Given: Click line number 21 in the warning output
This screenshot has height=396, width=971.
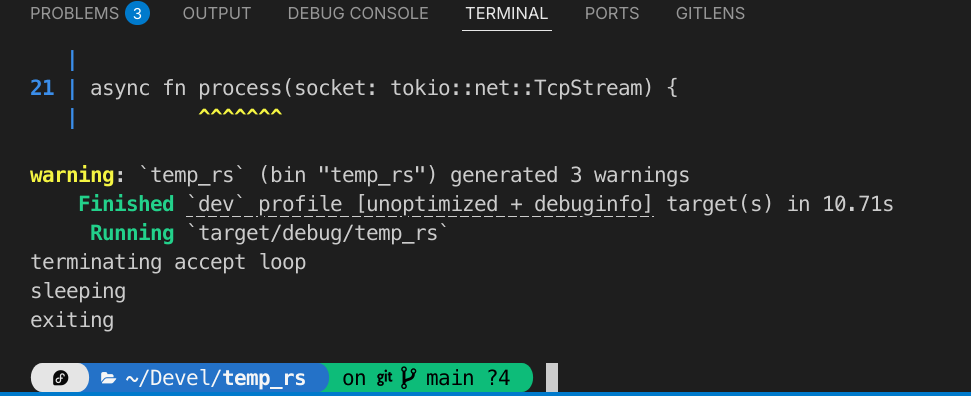Looking at the screenshot, I should (42, 88).
